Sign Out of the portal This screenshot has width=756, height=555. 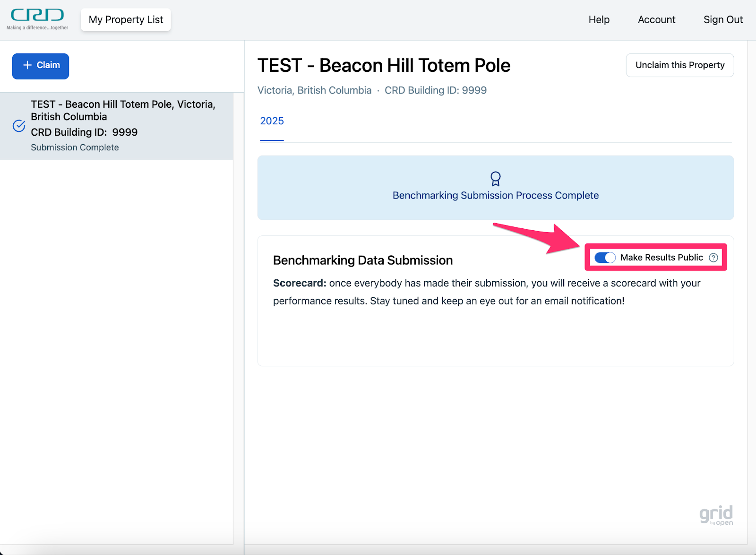tap(723, 20)
